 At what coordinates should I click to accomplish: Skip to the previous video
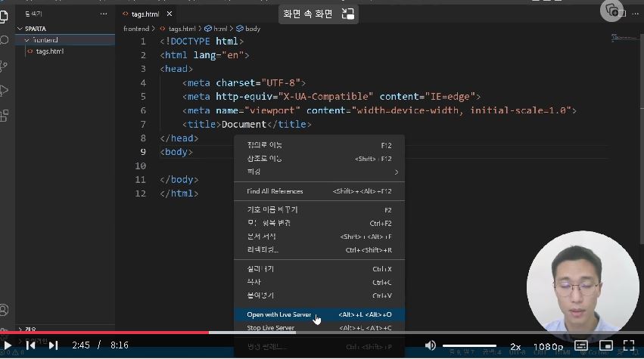[x=30, y=345]
